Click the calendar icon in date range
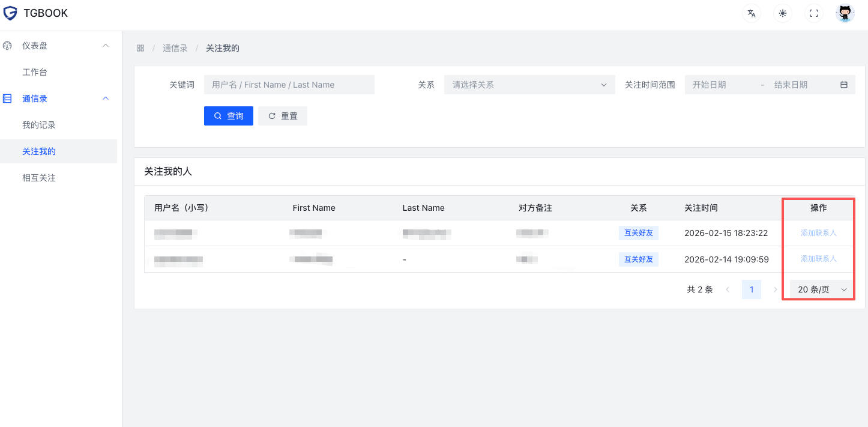This screenshot has height=427, width=868. pyautogui.click(x=843, y=85)
